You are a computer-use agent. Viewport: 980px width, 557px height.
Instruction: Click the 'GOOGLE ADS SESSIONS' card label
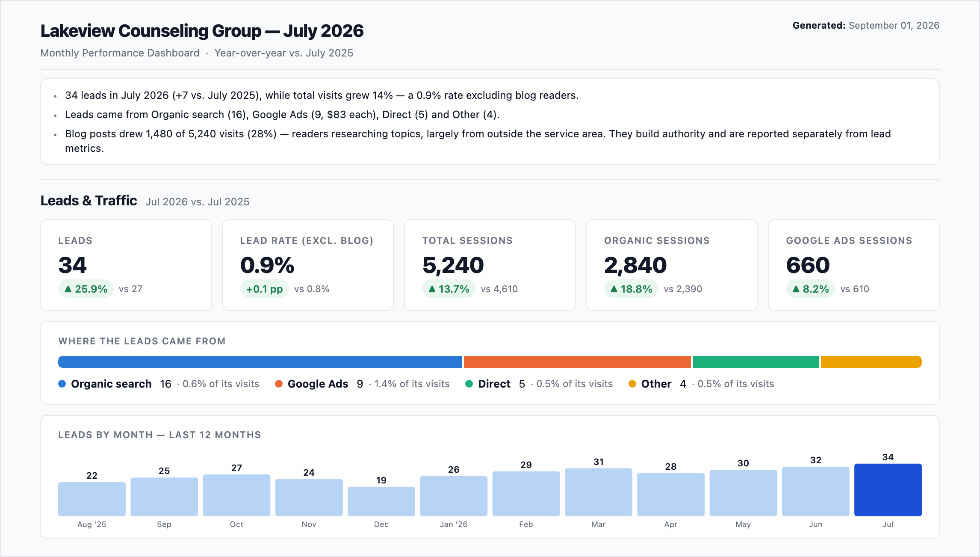(x=849, y=241)
